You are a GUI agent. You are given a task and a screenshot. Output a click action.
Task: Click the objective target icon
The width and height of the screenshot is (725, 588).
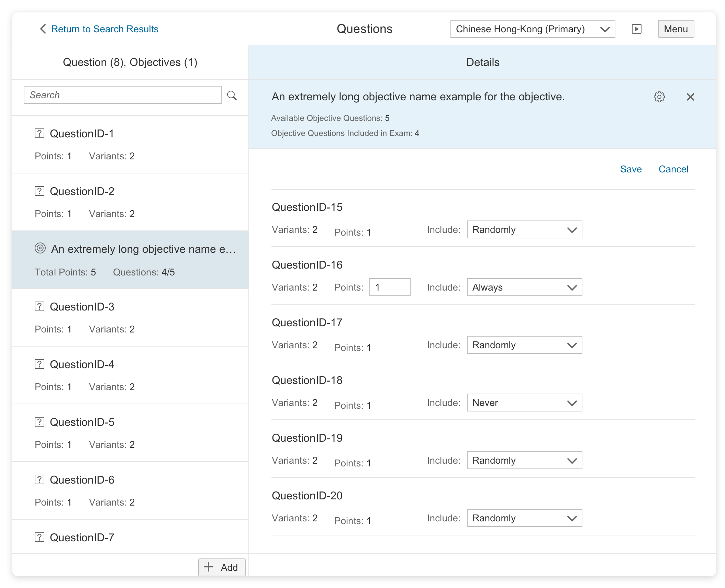point(40,248)
